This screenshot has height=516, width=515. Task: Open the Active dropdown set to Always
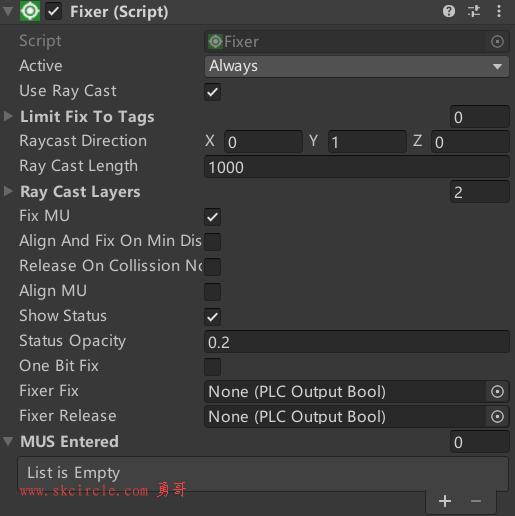click(x=357, y=66)
